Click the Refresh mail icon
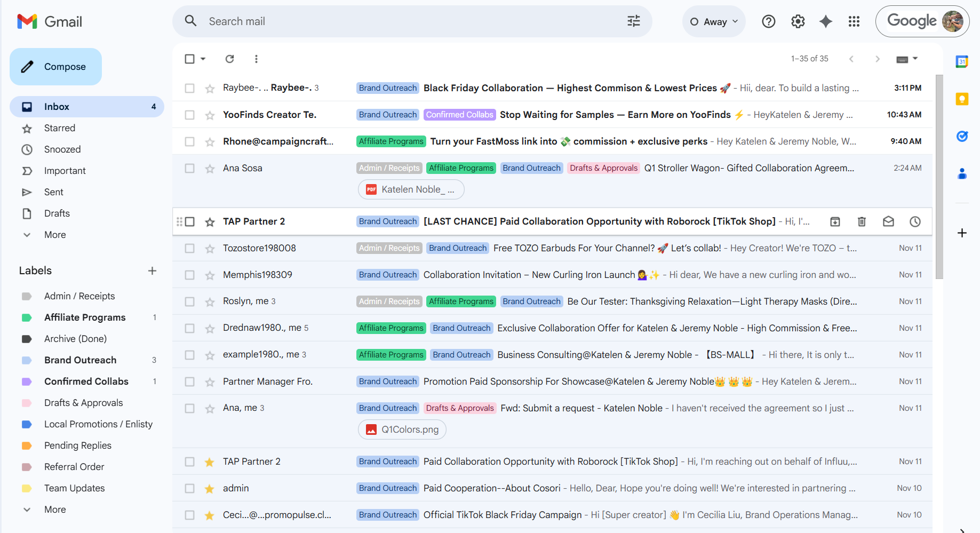 coord(229,59)
